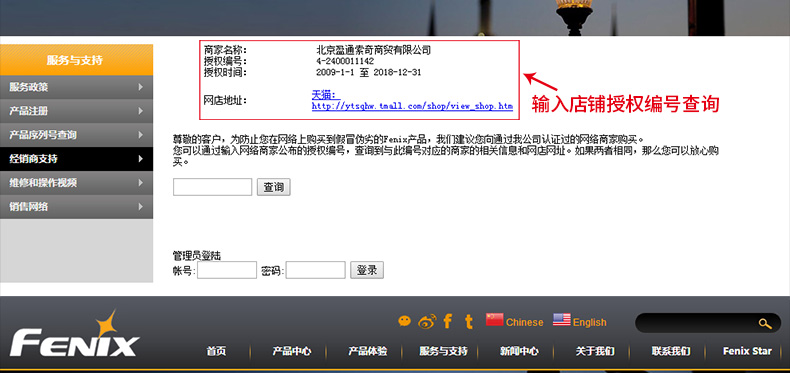Screen dimensions: 790x373
Task: Open 新闻中心 in footer navigation
Action: [x=519, y=351]
